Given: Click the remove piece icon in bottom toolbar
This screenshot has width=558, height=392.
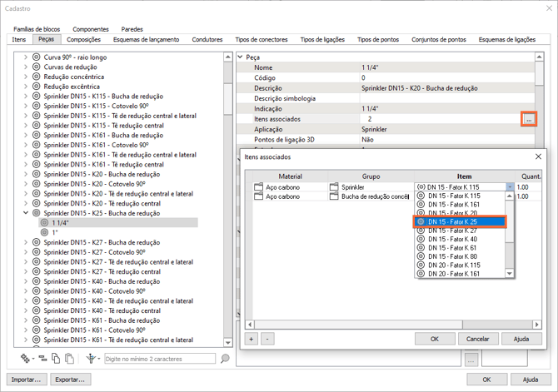Looking at the screenshot, I should click(42, 359).
